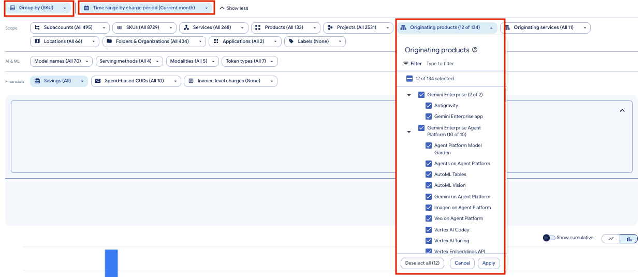Uncheck Gemini Enterprise Agent Platform checkbox
Image resolution: width=644 pixels, height=277 pixels.
click(421, 128)
